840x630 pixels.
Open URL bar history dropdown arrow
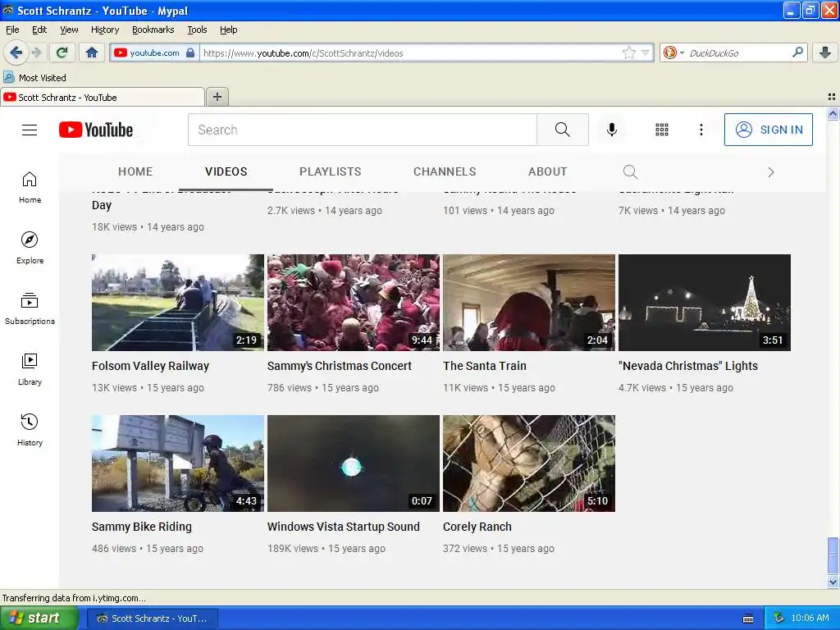click(x=645, y=52)
